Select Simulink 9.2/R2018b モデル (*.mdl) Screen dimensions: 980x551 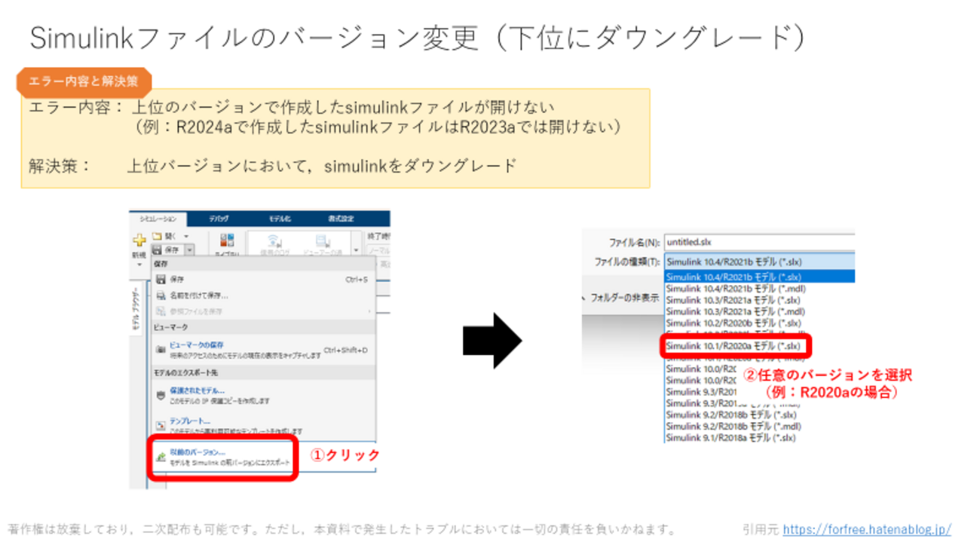click(733, 426)
